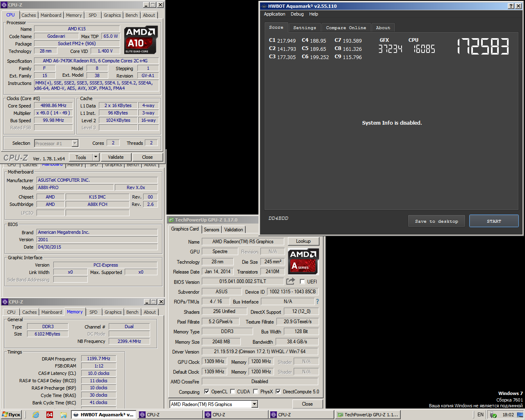This screenshot has height=420, width=525.
Task: Click the Multiplier value x 49.0 (14 - 49)
Action: tap(53, 113)
